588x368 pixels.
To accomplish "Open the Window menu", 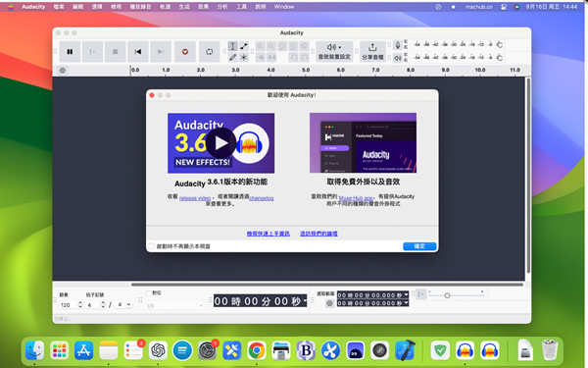I will point(284,7).
